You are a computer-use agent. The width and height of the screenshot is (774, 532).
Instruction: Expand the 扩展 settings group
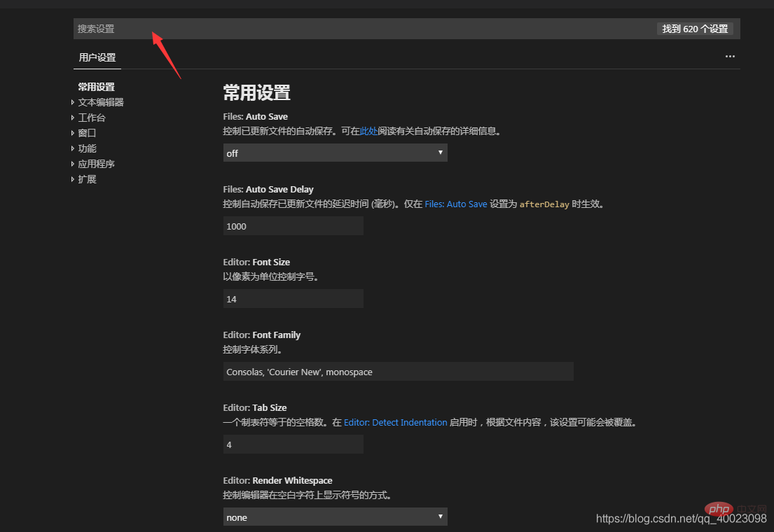pos(86,178)
